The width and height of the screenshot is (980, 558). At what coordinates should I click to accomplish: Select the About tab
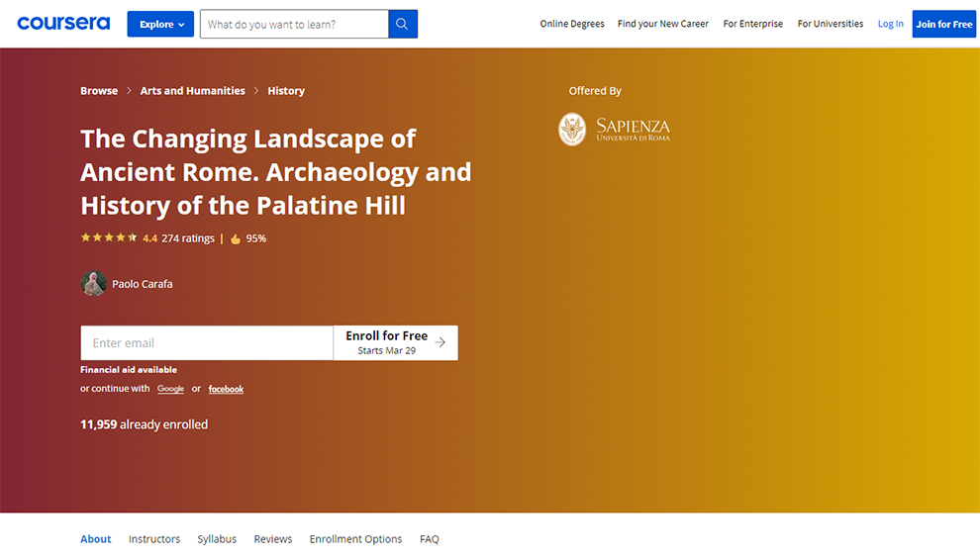click(x=96, y=538)
